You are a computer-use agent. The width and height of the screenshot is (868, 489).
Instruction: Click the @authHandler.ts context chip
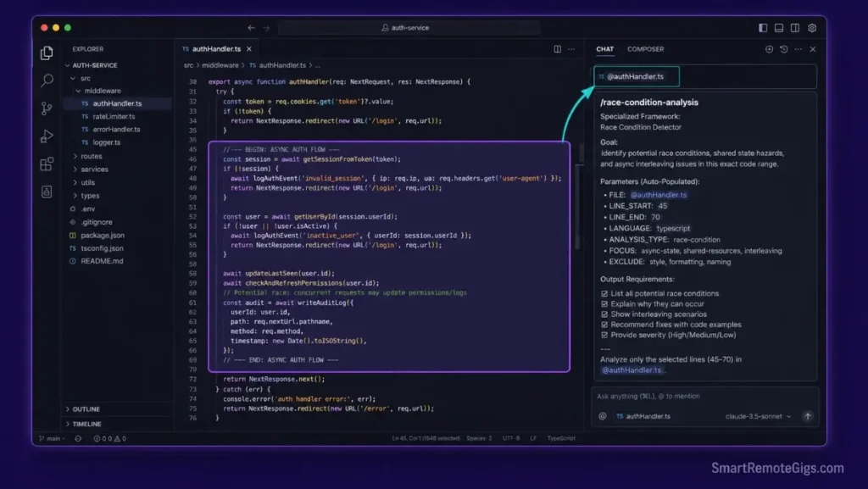point(636,76)
